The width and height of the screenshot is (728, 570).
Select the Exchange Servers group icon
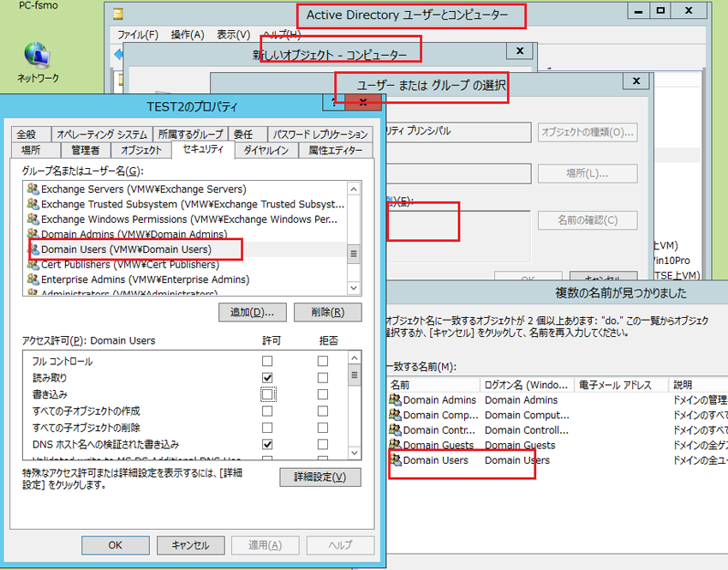tap(33, 189)
